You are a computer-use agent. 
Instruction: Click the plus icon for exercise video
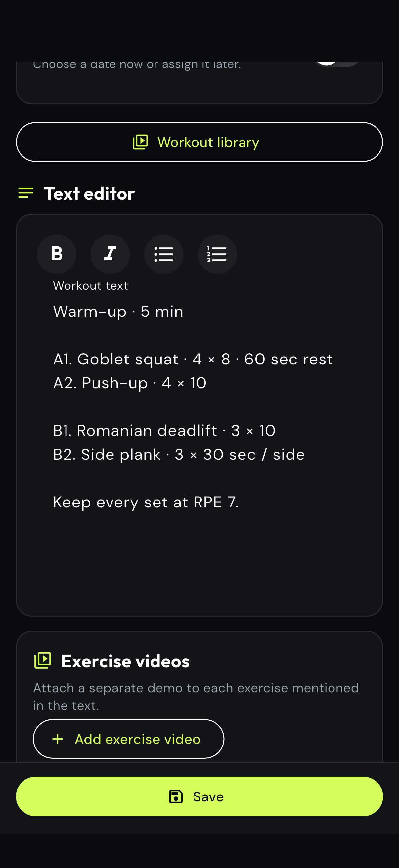[58, 739]
